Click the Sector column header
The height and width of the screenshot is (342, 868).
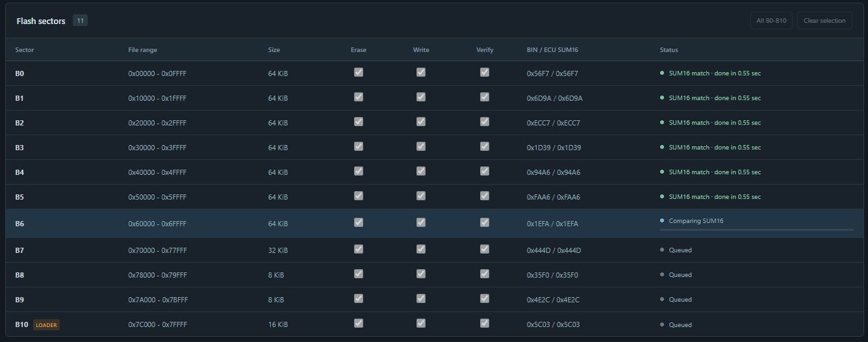tap(25, 50)
